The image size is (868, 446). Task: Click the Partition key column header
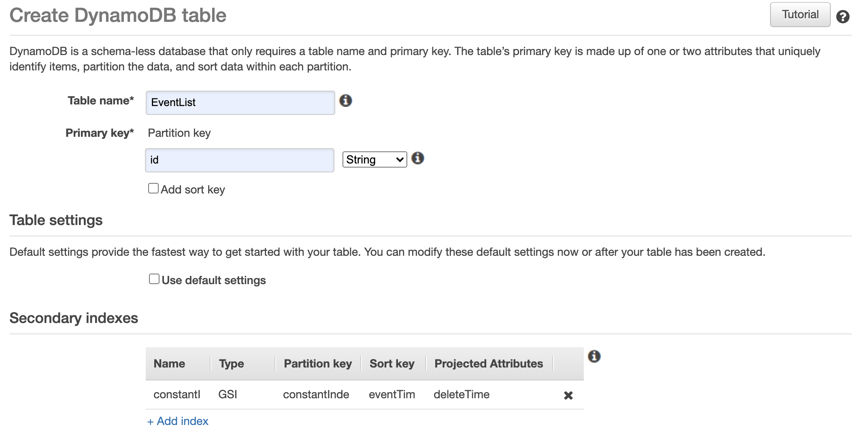[x=317, y=363]
